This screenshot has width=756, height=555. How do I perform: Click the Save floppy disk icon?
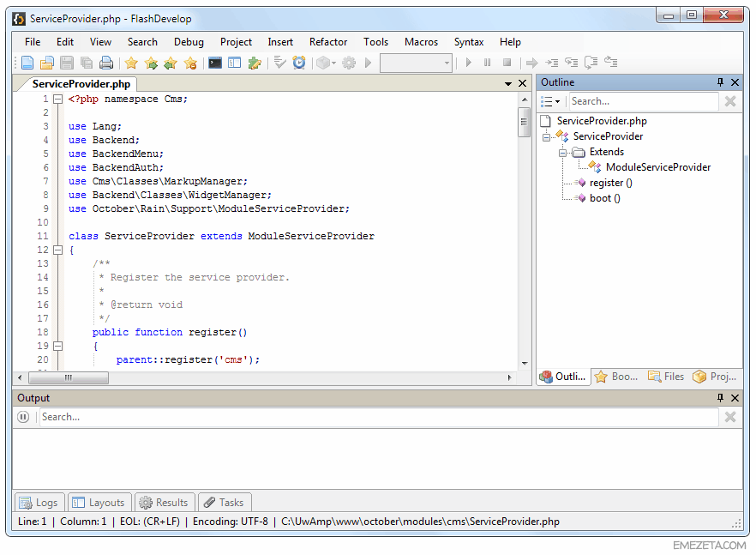click(x=67, y=63)
